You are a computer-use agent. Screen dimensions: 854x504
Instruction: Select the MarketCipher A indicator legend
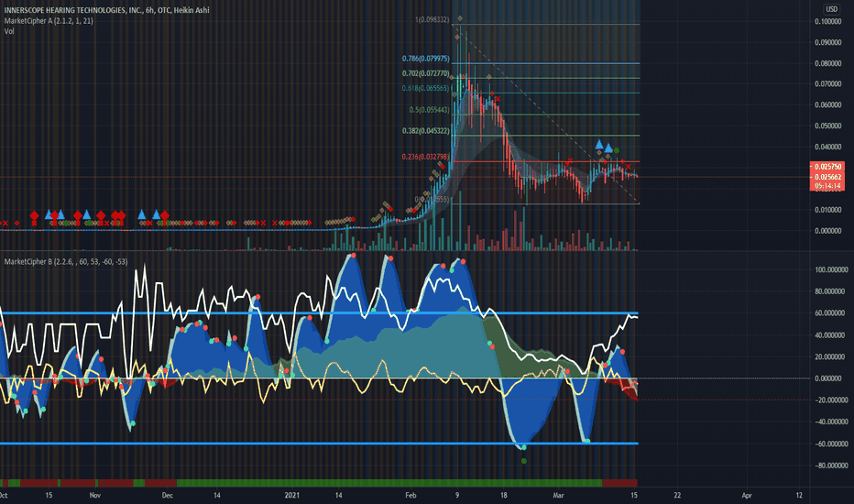tap(49, 21)
